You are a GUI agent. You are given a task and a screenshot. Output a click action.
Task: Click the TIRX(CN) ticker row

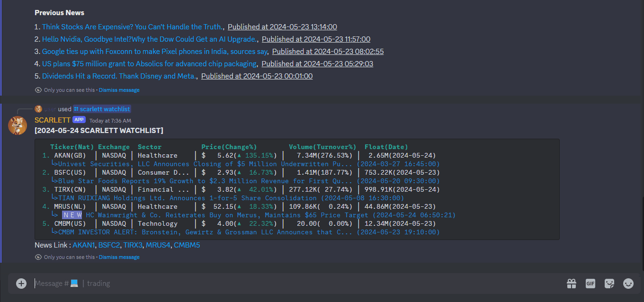241,189
